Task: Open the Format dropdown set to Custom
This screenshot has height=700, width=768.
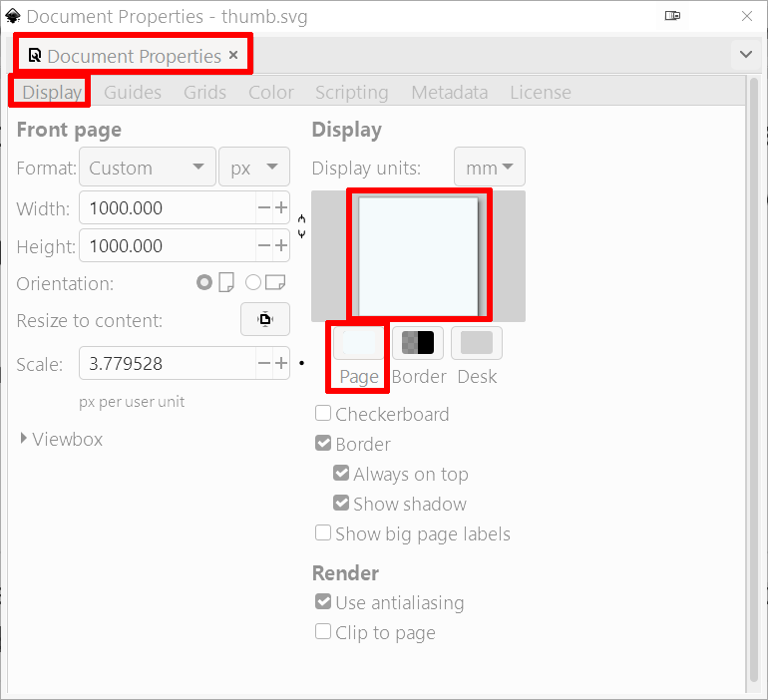Action: pos(148,167)
